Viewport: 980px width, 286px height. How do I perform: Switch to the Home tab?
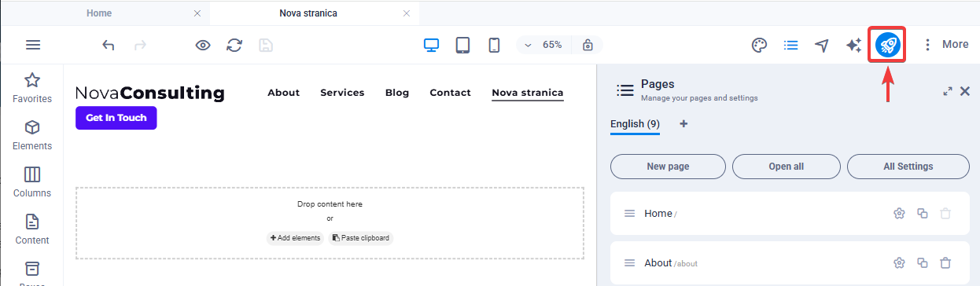(99, 13)
